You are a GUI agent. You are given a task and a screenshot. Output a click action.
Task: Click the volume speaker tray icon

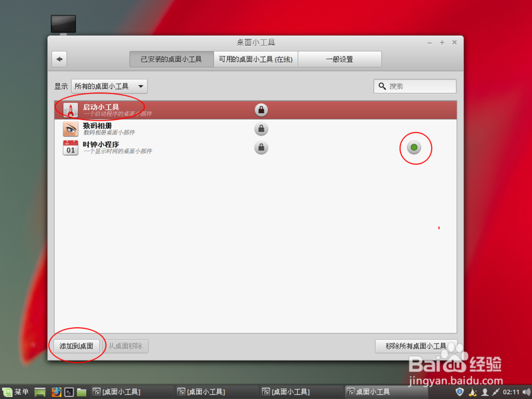(x=526, y=392)
